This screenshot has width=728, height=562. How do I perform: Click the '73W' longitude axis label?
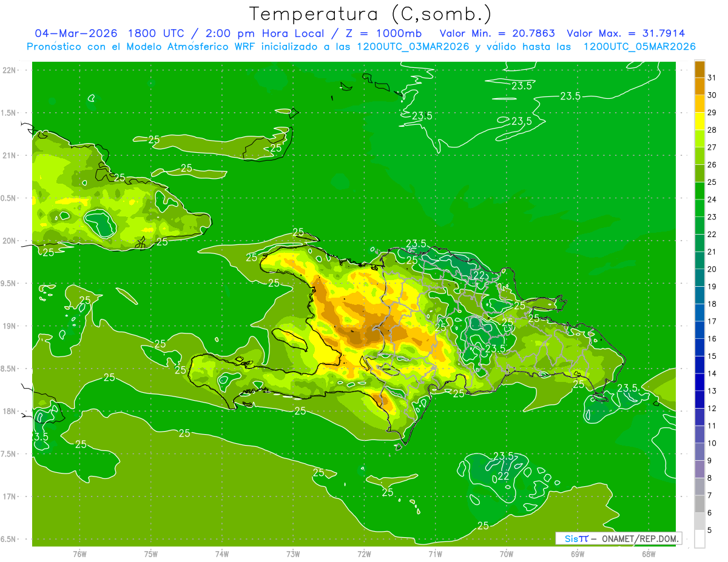tap(293, 554)
